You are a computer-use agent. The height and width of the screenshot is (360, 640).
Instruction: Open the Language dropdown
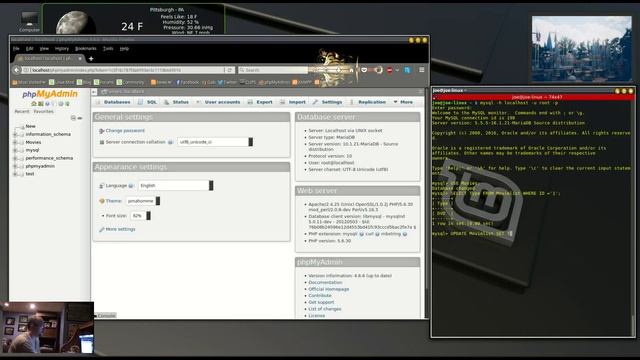click(176, 185)
